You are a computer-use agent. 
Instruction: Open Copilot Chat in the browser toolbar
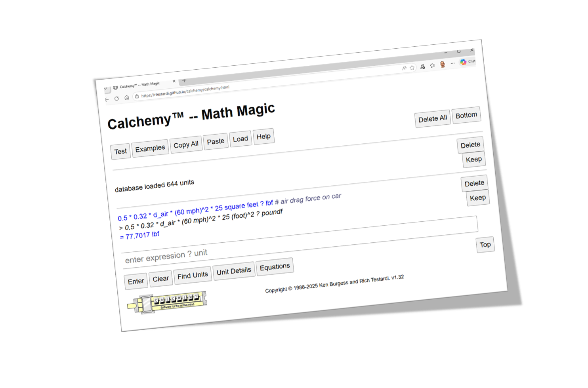(464, 61)
